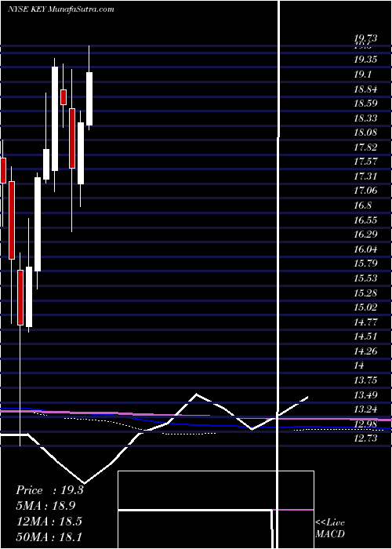Click the 12.98 price axis label

tap(365, 424)
